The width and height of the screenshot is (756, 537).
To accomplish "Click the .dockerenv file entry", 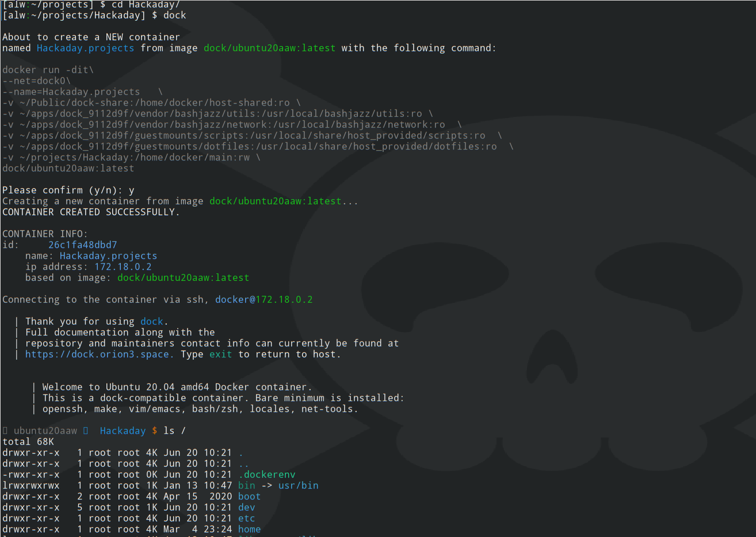I will 266,474.
